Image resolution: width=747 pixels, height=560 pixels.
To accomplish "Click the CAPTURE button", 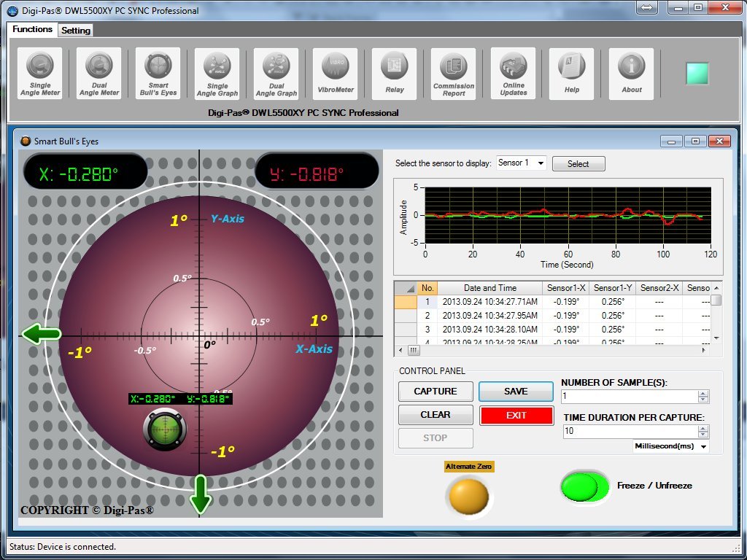I will coord(436,392).
